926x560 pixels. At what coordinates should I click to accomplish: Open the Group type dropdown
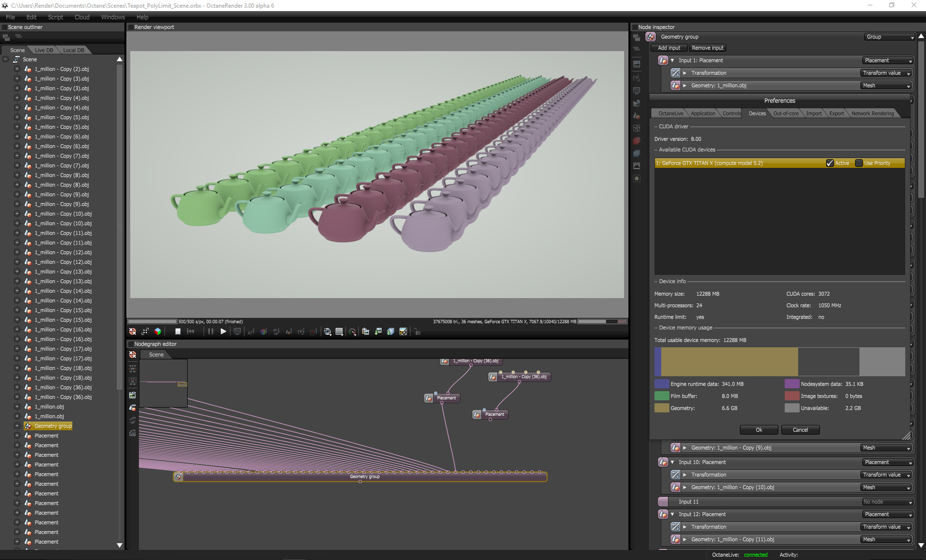(889, 37)
